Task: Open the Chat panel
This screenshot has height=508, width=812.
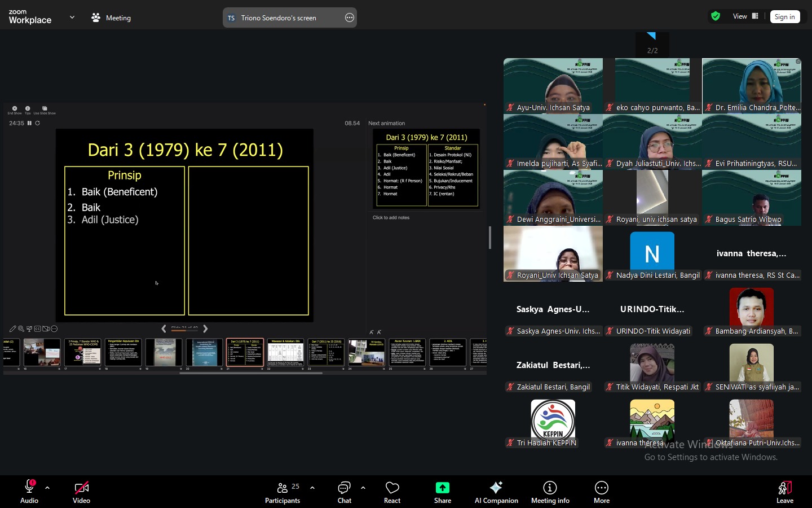Action: click(x=344, y=489)
